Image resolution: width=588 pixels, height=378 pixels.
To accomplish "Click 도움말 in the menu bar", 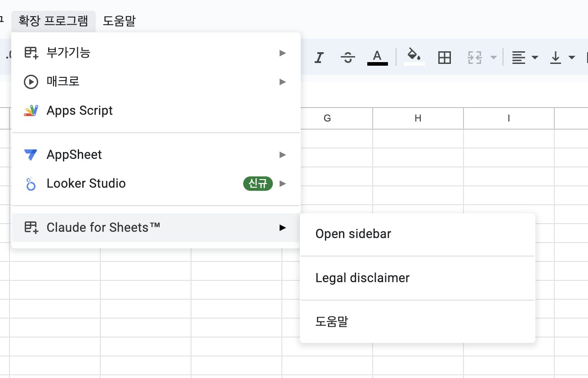I will click(119, 21).
